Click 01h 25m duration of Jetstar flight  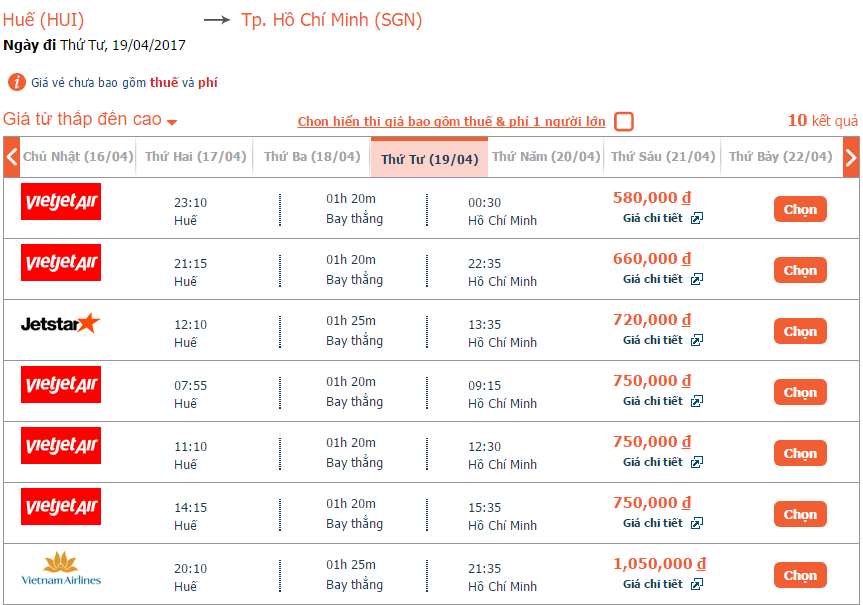pyautogui.click(x=351, y=321)
